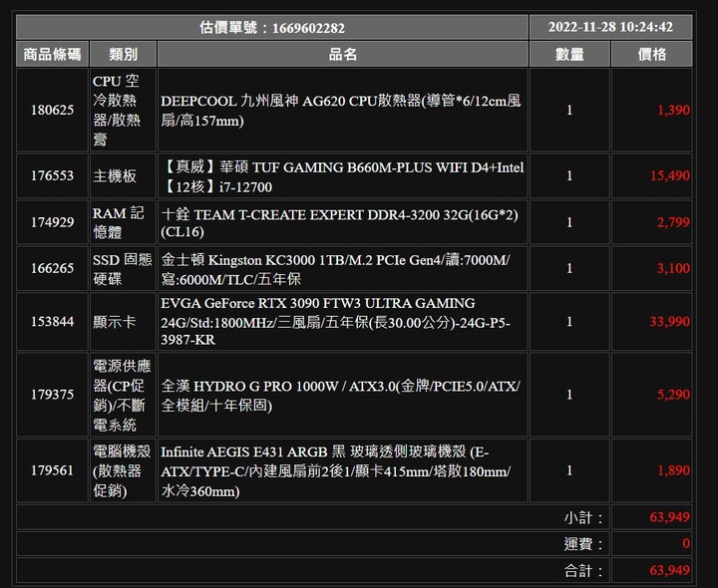Click the price 3,100
This screenshot has height=588, width=718.
coord(673,268)
